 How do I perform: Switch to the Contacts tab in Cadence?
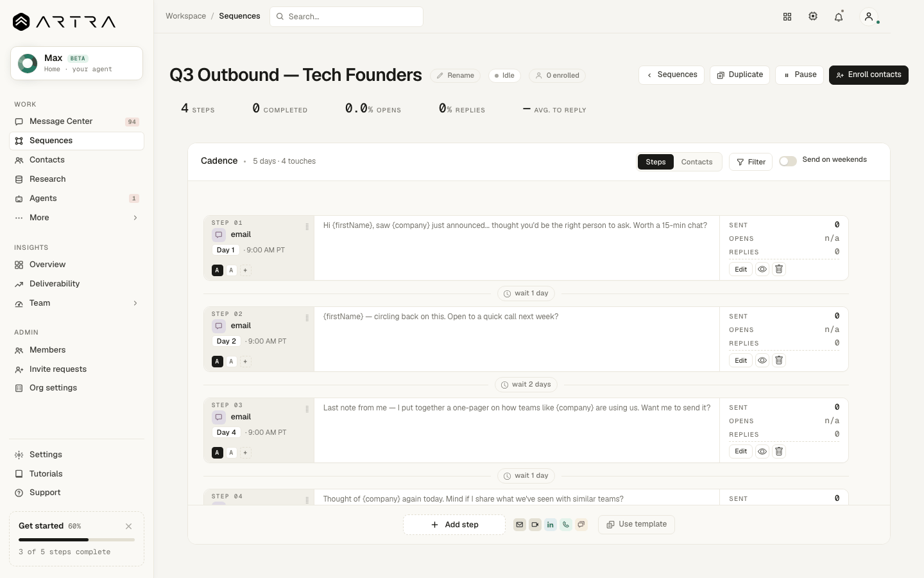tap(697, 162)
